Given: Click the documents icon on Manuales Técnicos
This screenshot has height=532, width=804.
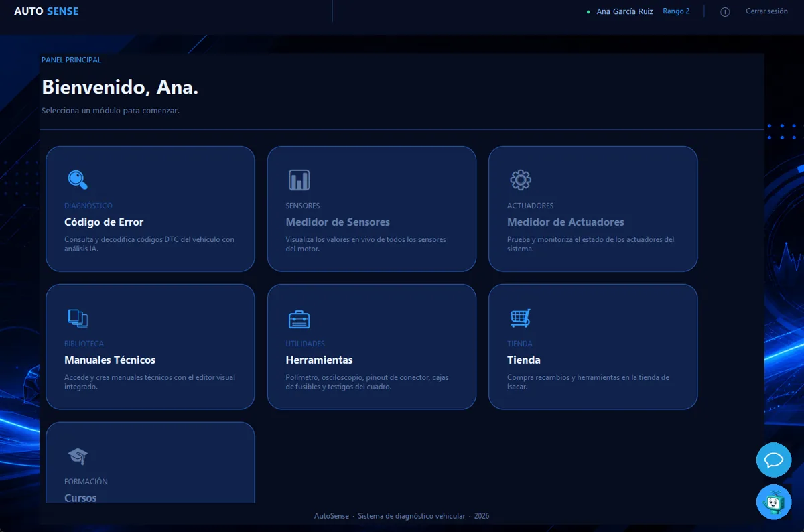Looking at the screenshot, I should point(78,318).
